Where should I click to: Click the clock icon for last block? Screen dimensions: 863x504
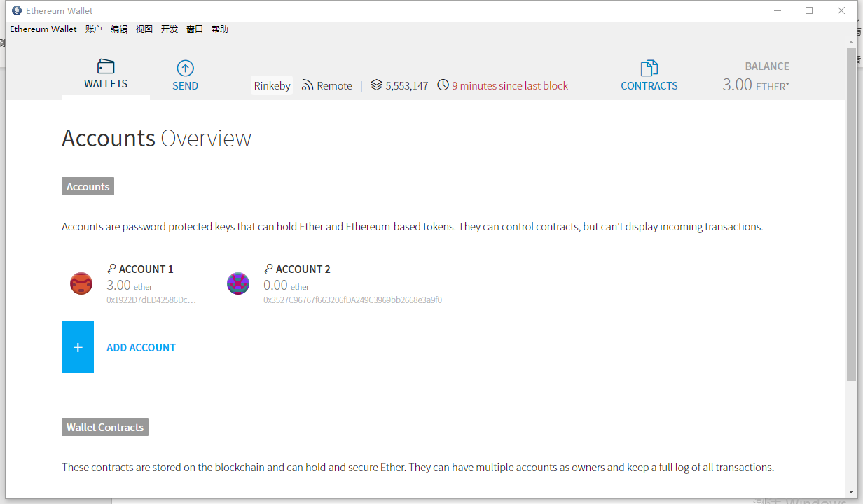click(443, 85)
